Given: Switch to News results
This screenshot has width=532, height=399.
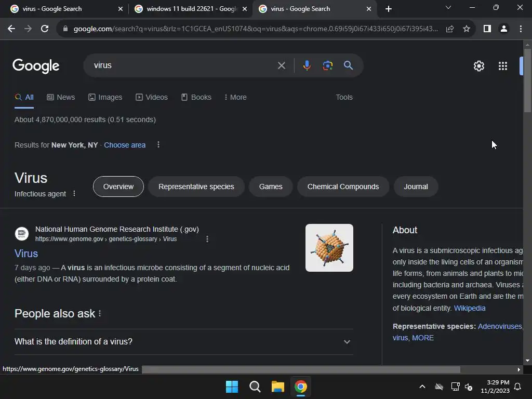Looking at the screenshot, I should click(x=61, y=97).
